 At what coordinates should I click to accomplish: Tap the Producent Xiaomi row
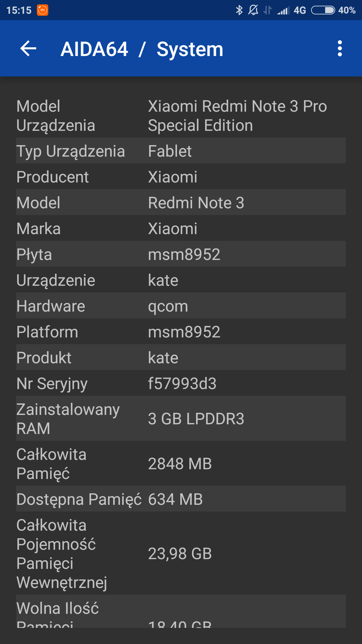(181, 177)
